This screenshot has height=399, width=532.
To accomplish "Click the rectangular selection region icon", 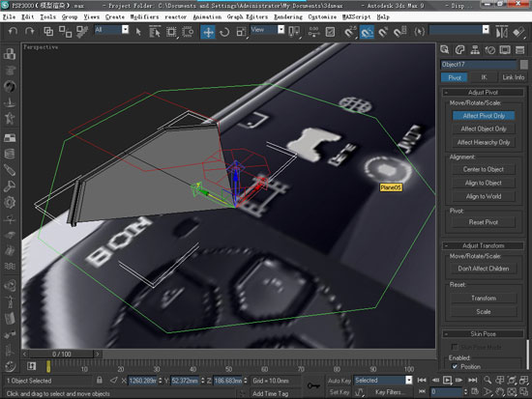I will (171, 32).
